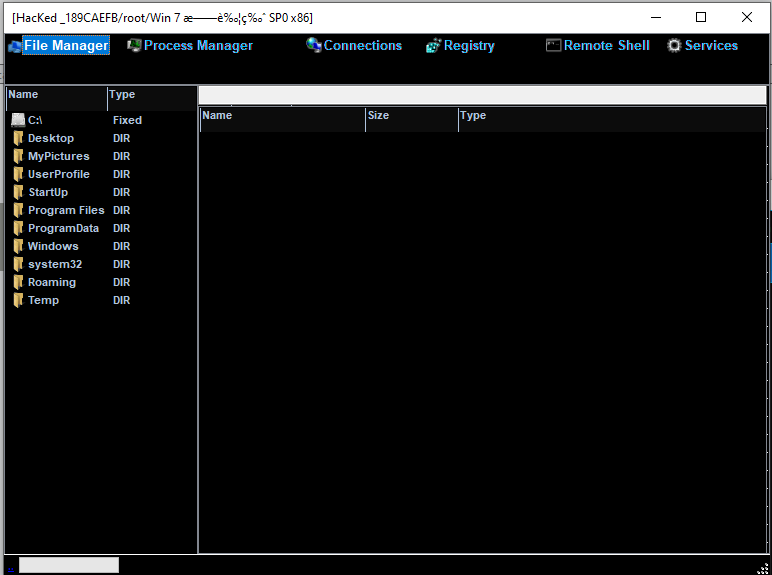This screenshot has height=575, width=772.
Task: Click the progress bar in the status bar
Action: [68, 565]
